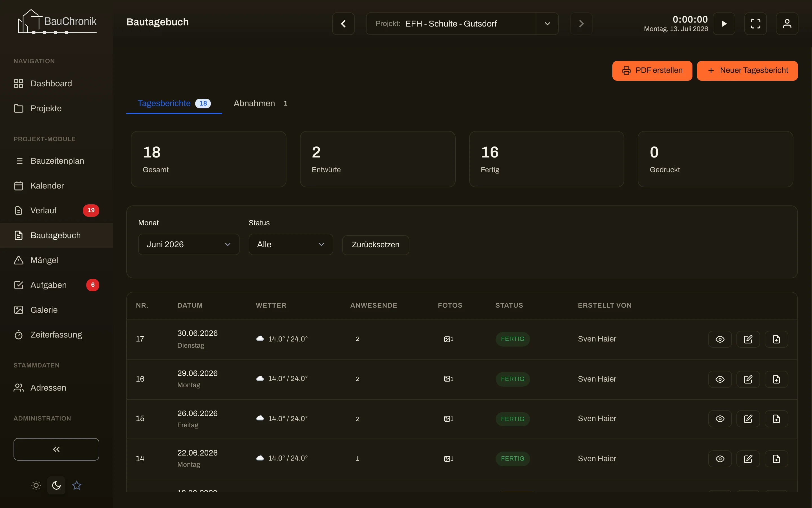Screen dimensions: 812x508
Task: Click the Fertig 16 stat card
Action: coord(547,159)
